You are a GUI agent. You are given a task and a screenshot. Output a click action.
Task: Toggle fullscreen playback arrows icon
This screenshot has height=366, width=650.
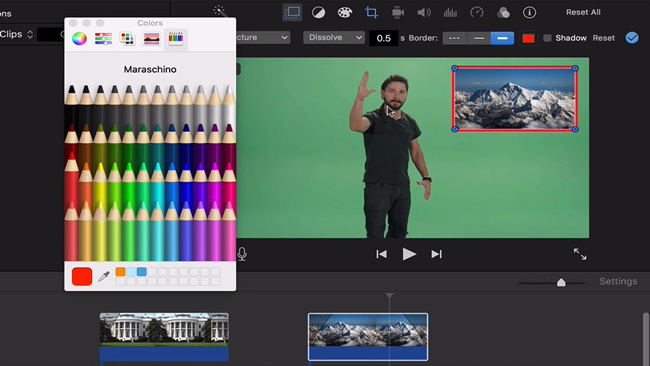pos(580,254)
